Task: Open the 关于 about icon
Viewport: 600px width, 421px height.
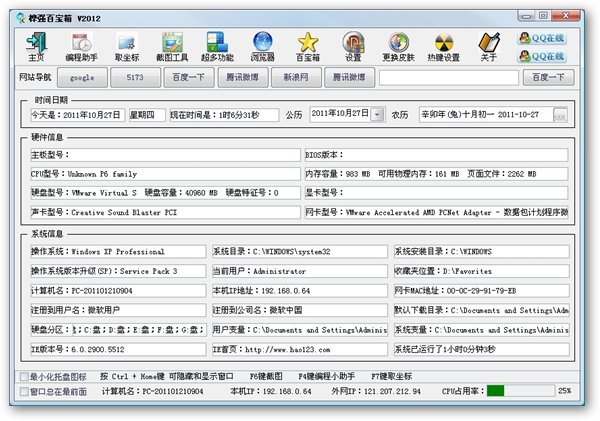Action: point(489,47)
